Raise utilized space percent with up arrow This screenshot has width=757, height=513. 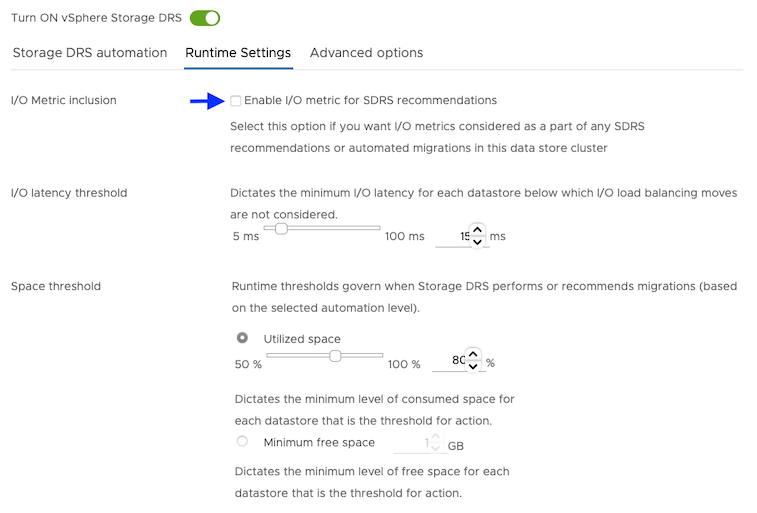coord(473,354)
